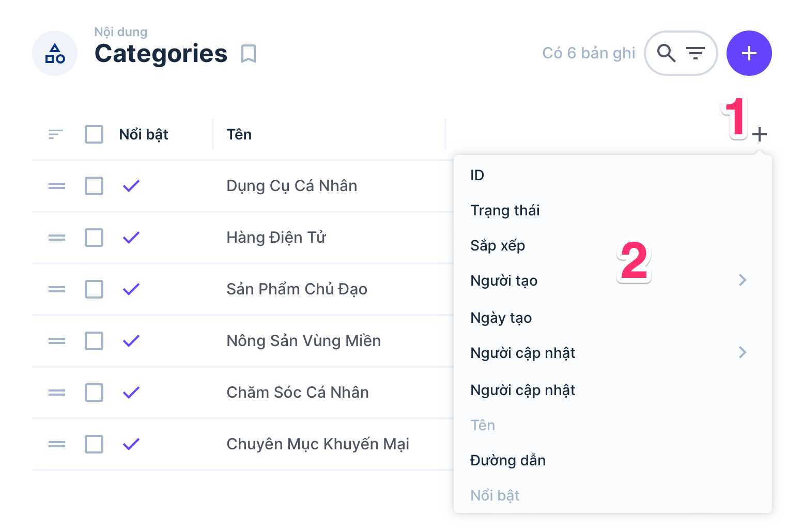Toggle the select-all checkbox in header

click(x=94, y=134)
